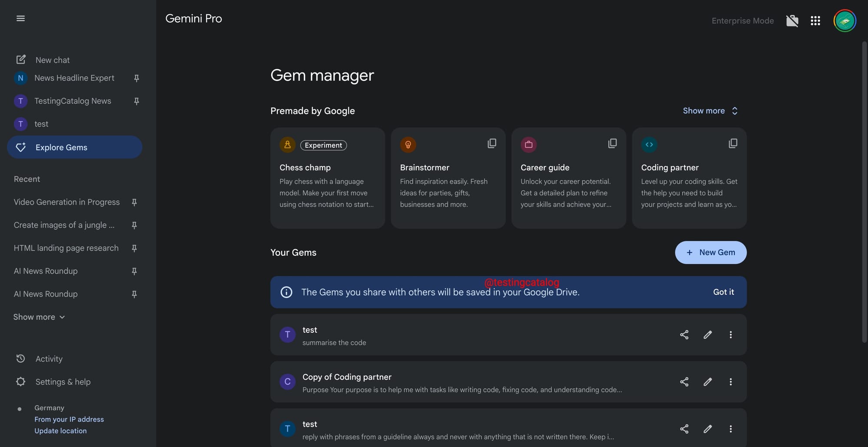Open the hamburger main menu
868x447 pixels.
20,18
